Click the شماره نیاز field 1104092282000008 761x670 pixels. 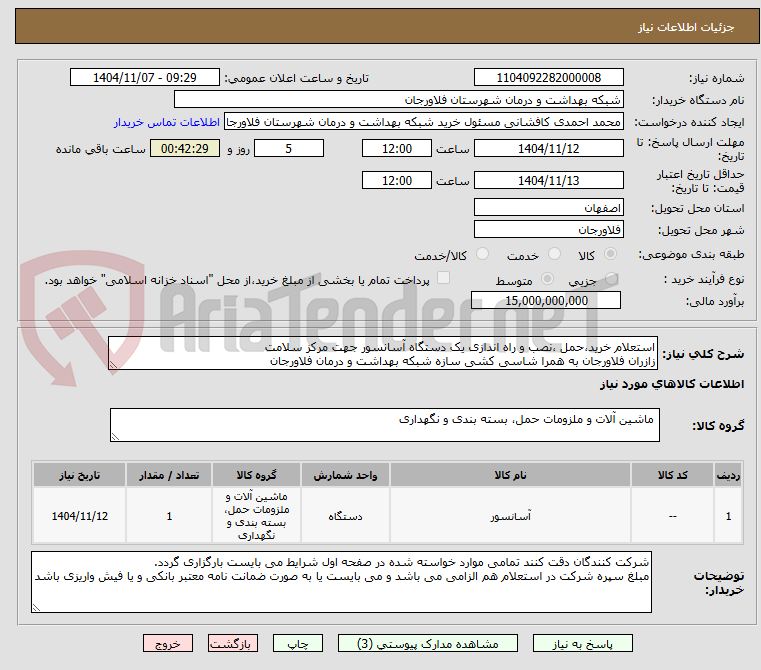click(548, 77)
